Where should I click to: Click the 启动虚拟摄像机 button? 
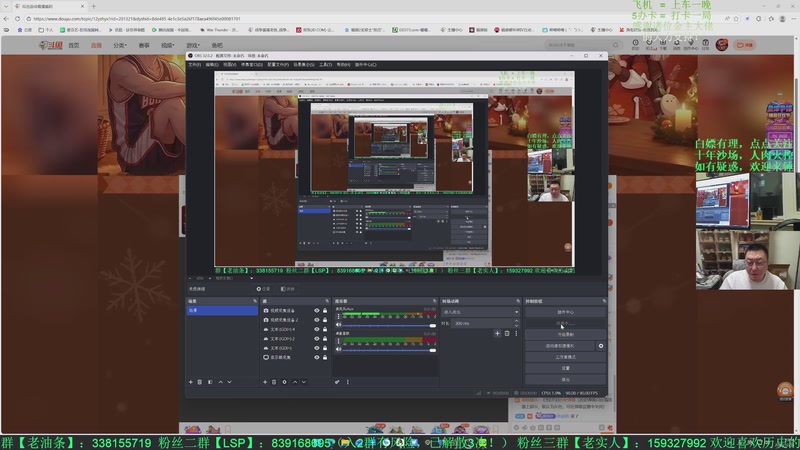pos(560,346)
